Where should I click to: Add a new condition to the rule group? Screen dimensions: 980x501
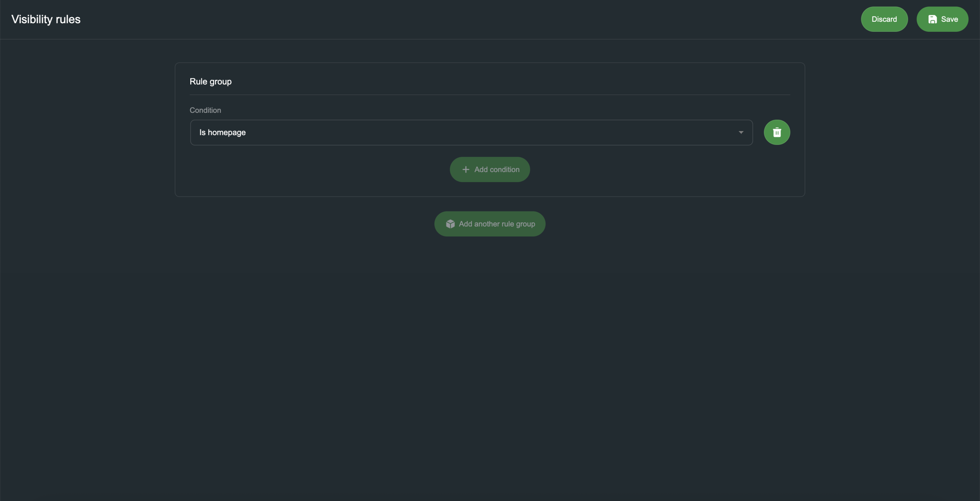coord(490,169)
